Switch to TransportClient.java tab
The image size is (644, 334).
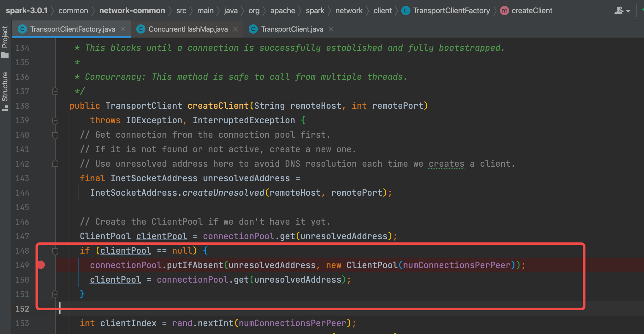pyautogui.click(x=292, y=29)
